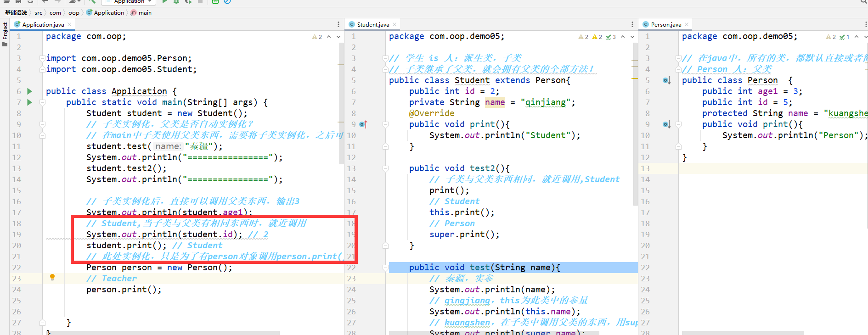Collapse imports block at line 3 in Application.java
The image size is (868, 335).
click(x=42, y=58)
